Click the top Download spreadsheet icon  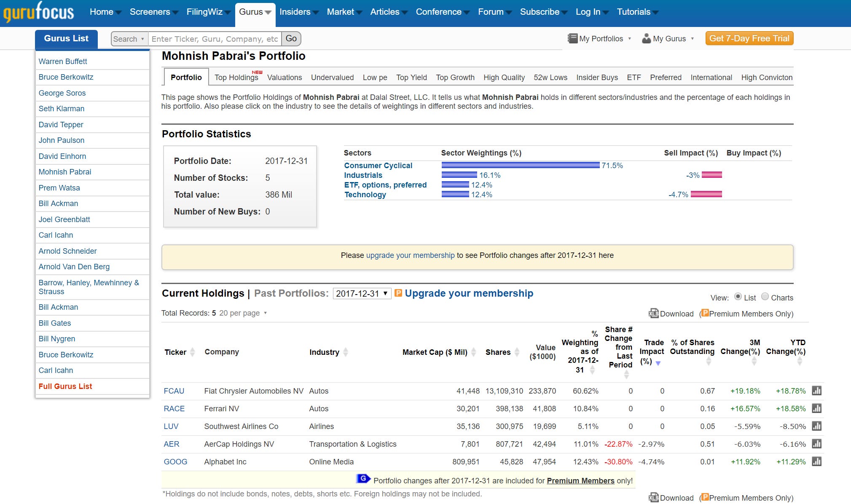click(653, 314)
